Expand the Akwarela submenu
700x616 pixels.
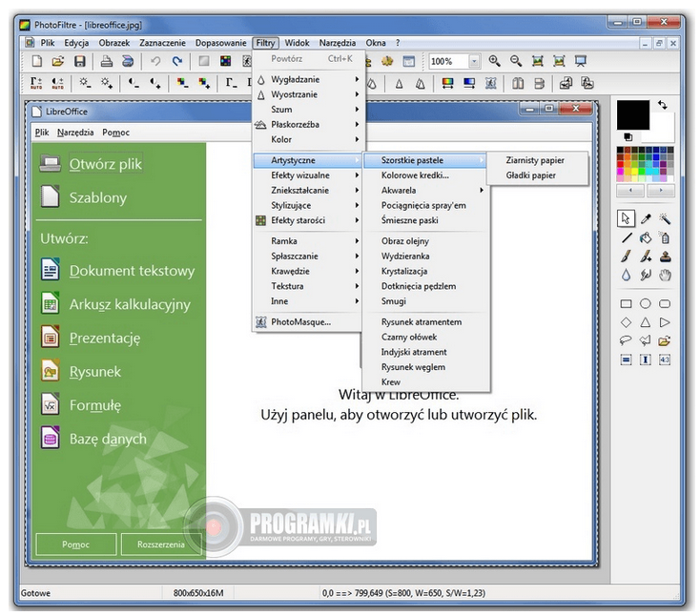tap(426, 191)
